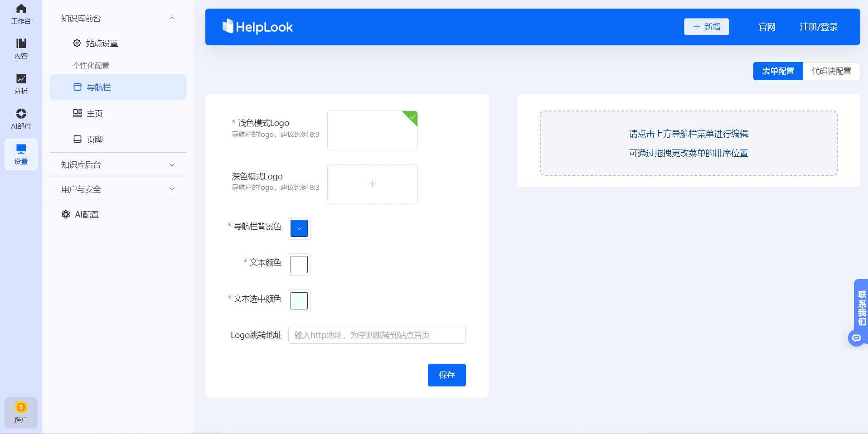Expand the 用户与安全 section
The height and width of the screenshot is (434, 868).
(x=172, y=189)
